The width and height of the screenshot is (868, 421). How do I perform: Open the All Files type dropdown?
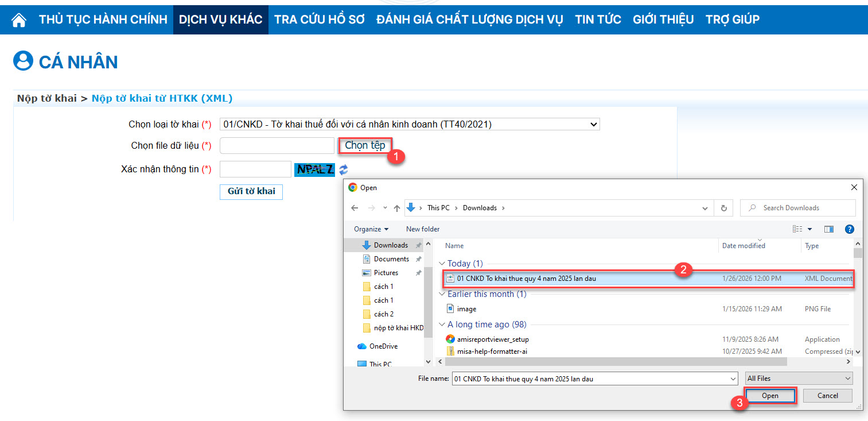[x=799, y=378]
